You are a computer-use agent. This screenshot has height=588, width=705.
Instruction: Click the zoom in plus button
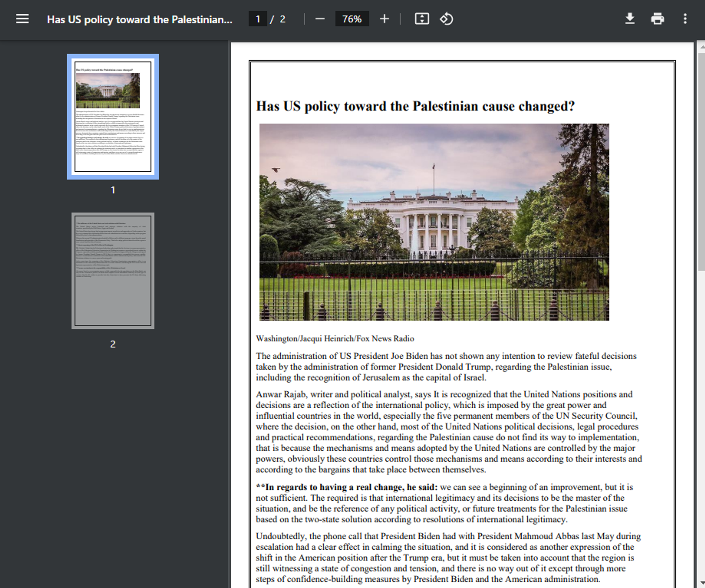tap(384, 19)
